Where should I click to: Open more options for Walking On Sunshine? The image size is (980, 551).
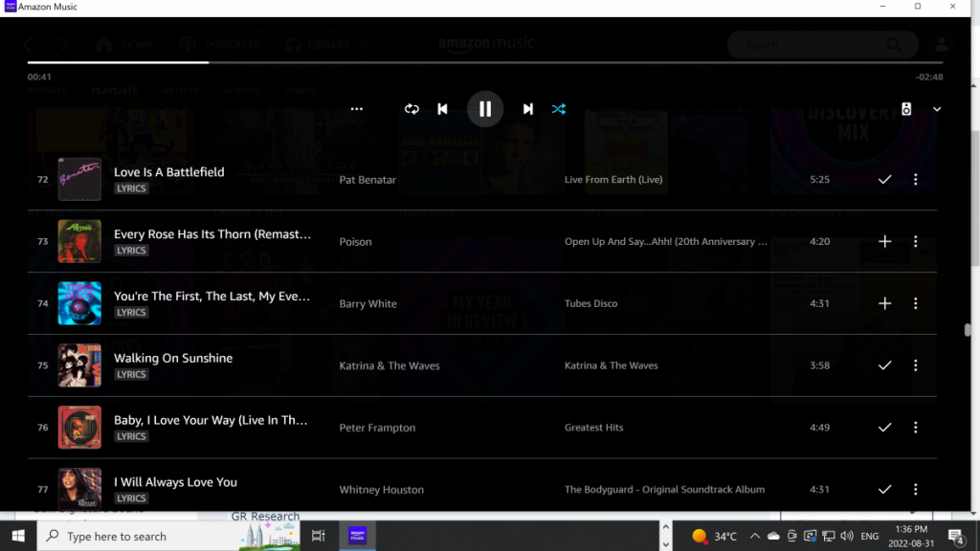pos(915,364)
